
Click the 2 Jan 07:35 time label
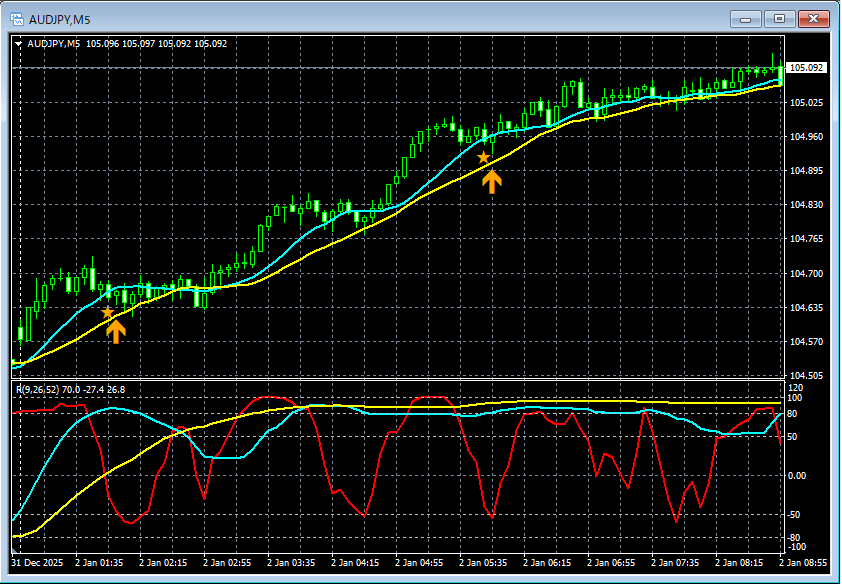tap(676, 563)
